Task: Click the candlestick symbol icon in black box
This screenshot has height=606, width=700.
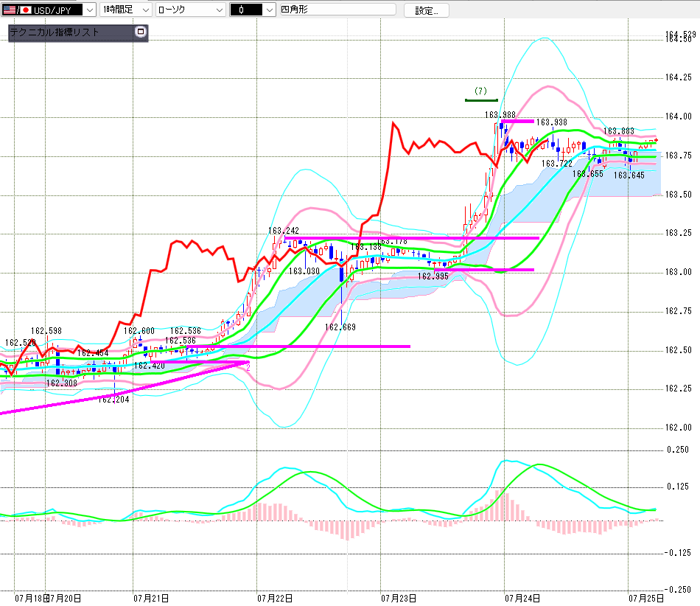Action: [x=245, y=10]
